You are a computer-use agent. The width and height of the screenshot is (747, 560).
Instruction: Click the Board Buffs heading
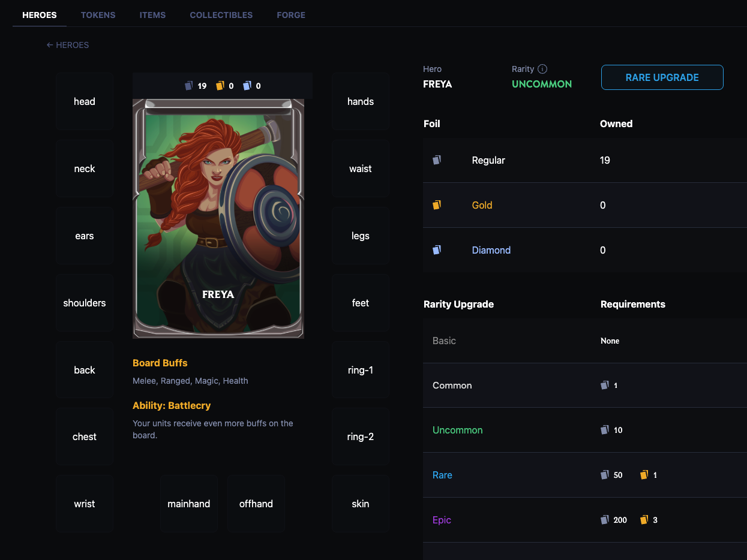(160, 363)
